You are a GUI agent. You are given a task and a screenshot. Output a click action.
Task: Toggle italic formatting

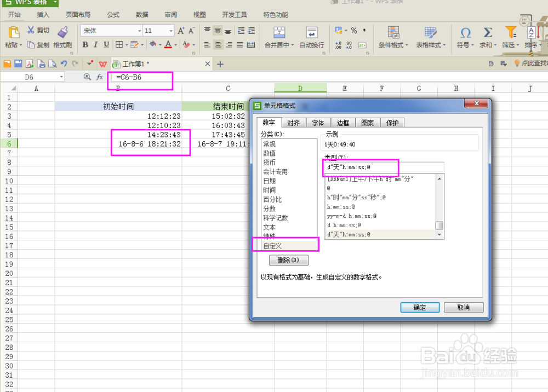(96, 45)
